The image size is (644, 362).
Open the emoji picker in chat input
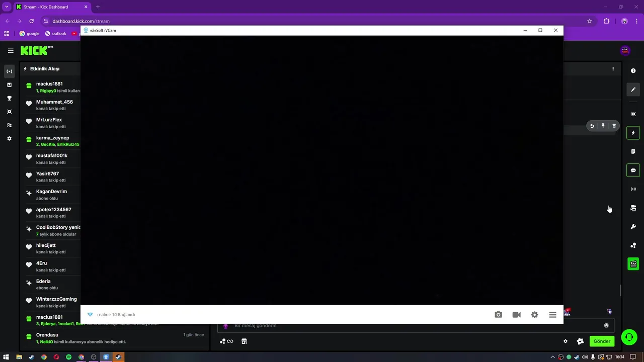(x=606, y=326)
